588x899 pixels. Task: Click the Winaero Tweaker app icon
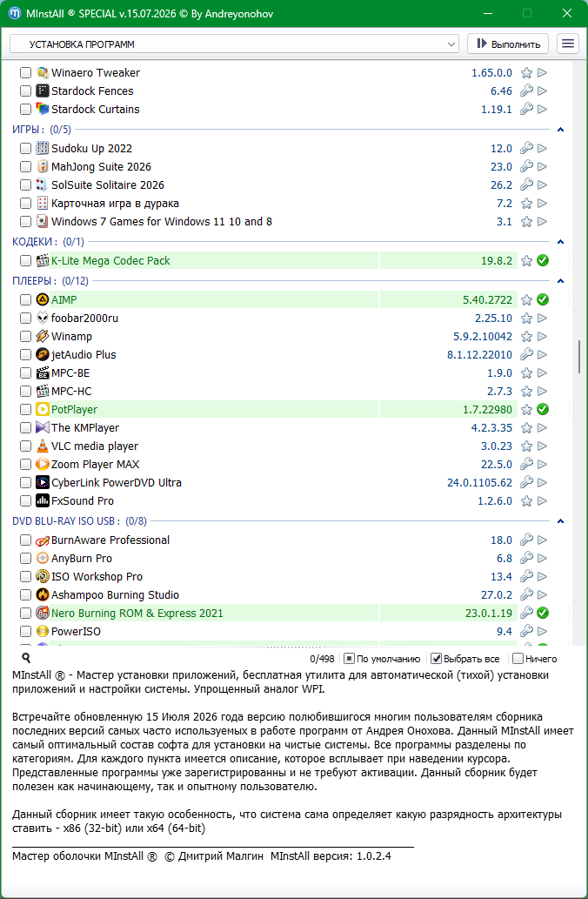click(43, 73)
